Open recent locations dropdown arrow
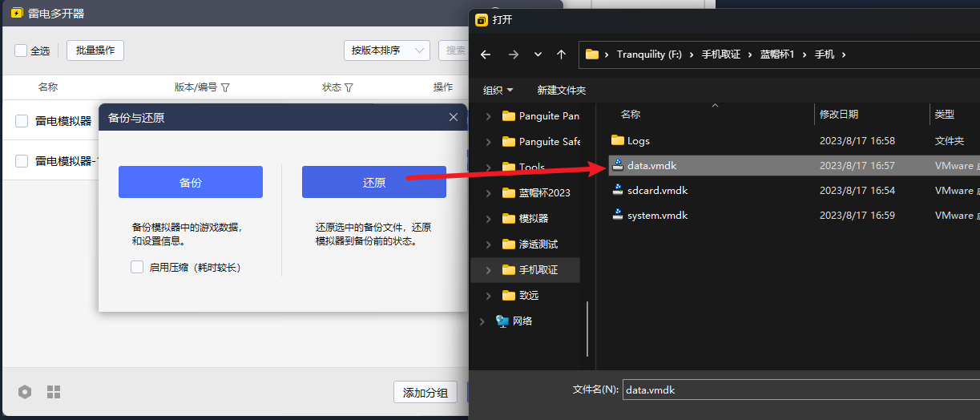Screen dimensions: 980x420 pyautogui.click(x=538, y=55)
